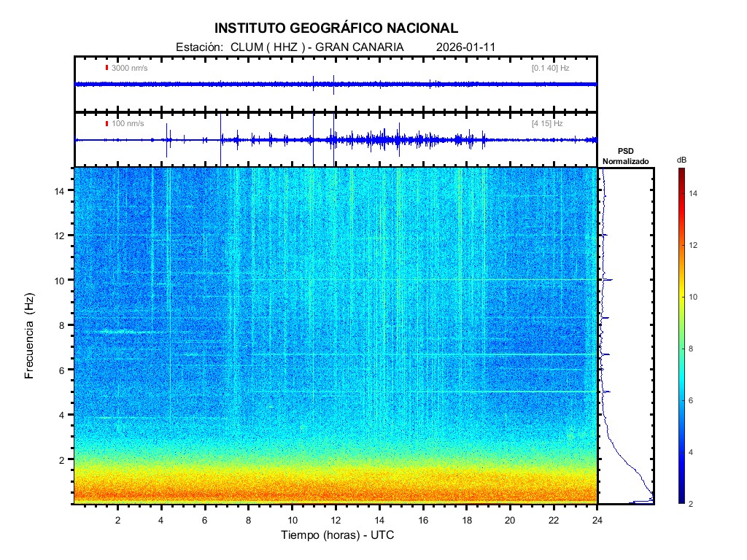The width and height of the screenshot is (747, 560).
Task: Click the 14 Hz tick on frequency axis
Action: 61,190
